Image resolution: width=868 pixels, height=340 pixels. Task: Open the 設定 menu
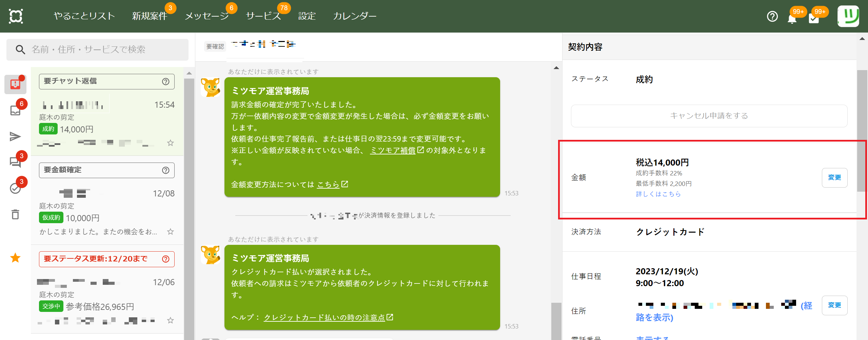pyautogui.click(x=307, y=16)
